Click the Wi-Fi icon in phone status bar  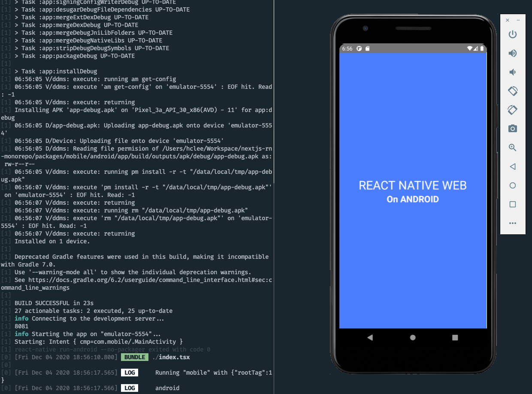point(470,48)
